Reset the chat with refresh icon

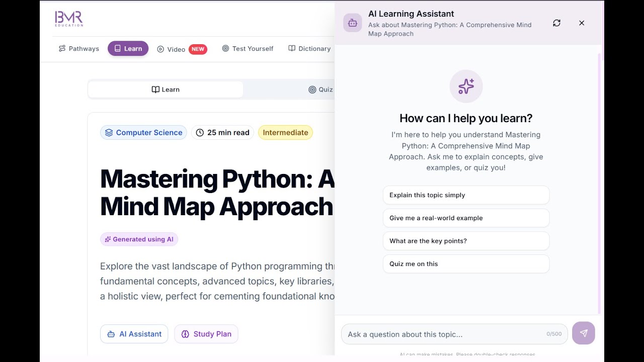[556, 23]
